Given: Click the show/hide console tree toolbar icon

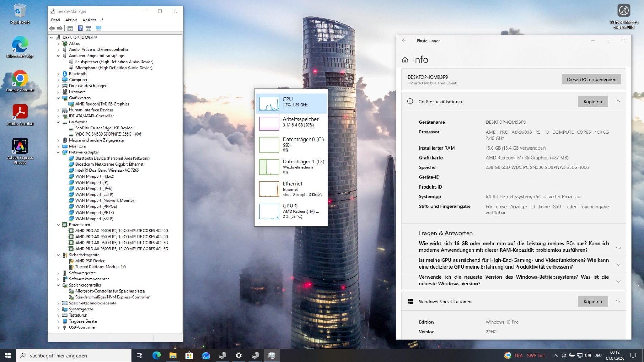Looking at the screenshot, I should pos(70,28).
